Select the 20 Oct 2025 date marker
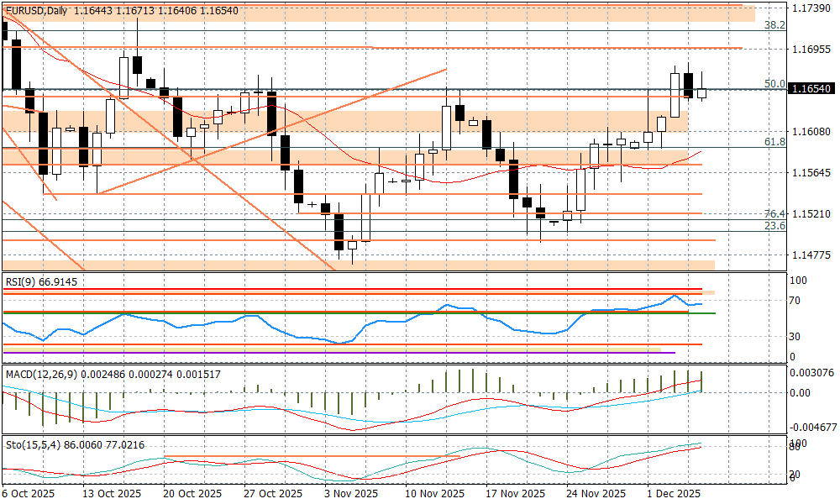This screenshot has height=504, width=840. [192, 494]
